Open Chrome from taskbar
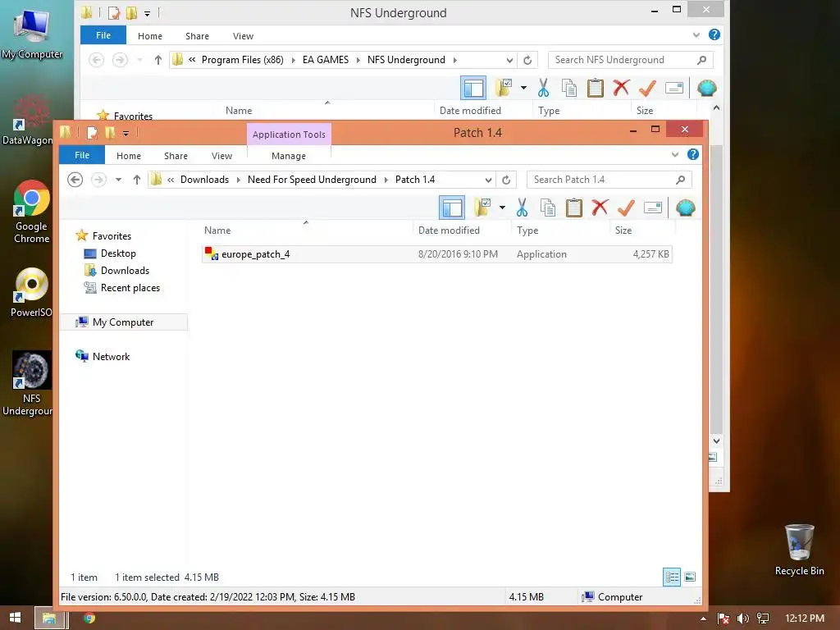The width and height of the screenshot is (840, 630). pyautogui.click(x=89, y=618)
